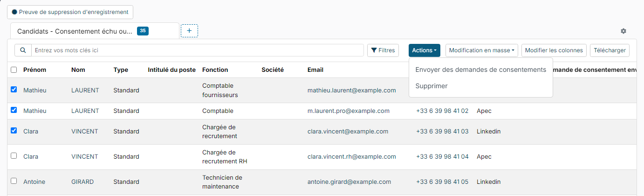This screenshot has height=196, width=644.
Task: Open the settings gear icon
Action: [x=623, y=31]
